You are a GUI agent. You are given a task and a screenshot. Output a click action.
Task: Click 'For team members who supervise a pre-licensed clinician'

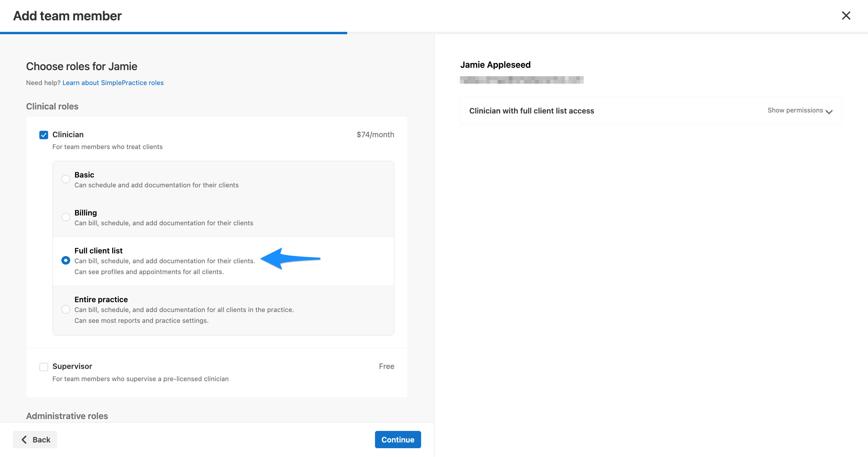[140, 379]
